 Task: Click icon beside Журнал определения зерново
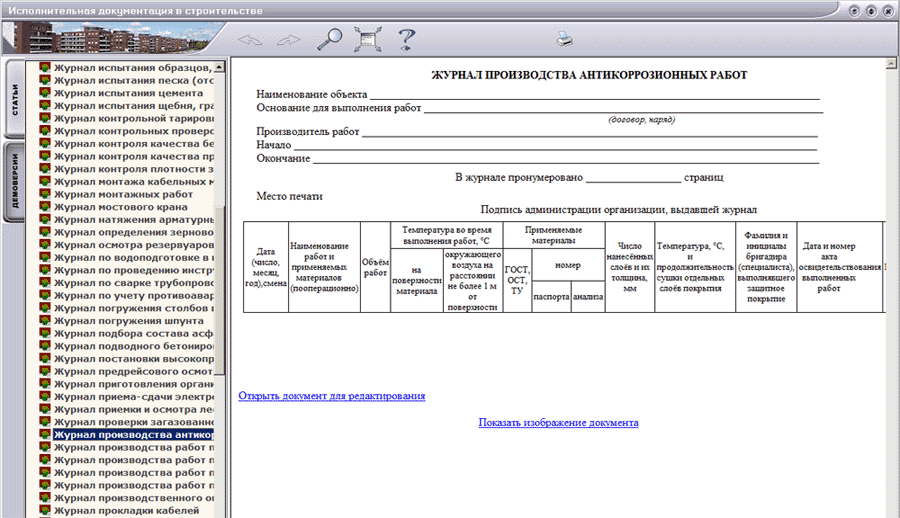[x=45, y=231]
